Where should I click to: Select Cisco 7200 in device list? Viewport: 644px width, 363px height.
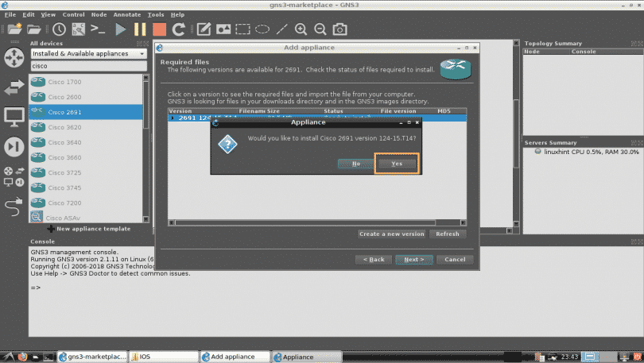click(86, 203)
